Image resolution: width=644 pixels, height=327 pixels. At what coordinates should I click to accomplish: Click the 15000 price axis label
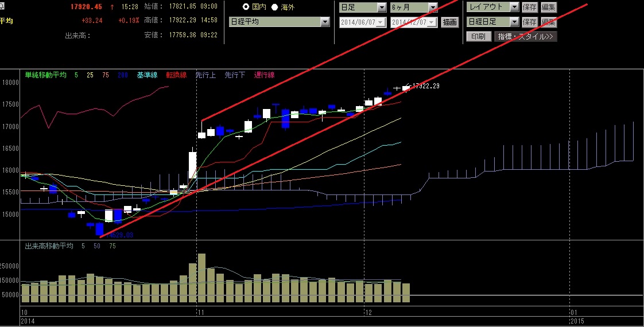tap(11, 214)
